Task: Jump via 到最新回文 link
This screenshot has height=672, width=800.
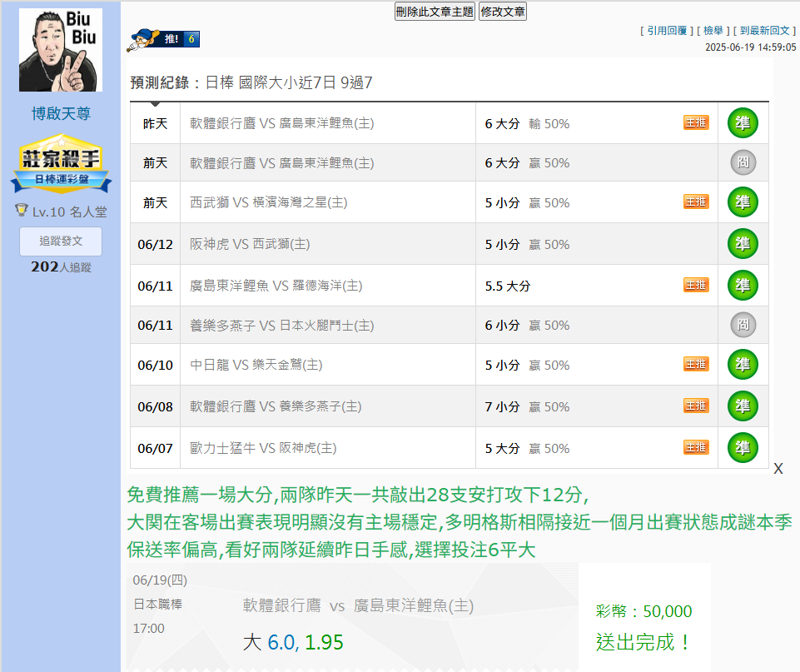Action: pos(767,31)
